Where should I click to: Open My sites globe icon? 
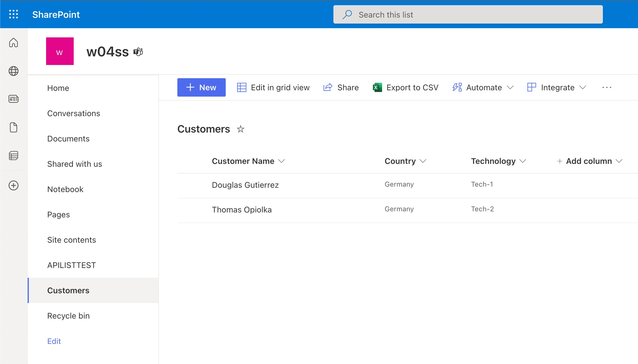point(14,71)
